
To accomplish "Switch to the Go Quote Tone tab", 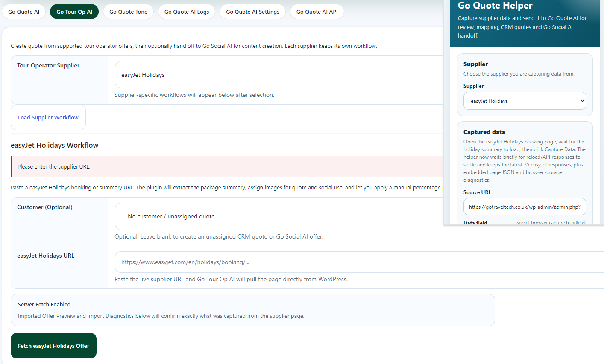I will tap(128, 12).
